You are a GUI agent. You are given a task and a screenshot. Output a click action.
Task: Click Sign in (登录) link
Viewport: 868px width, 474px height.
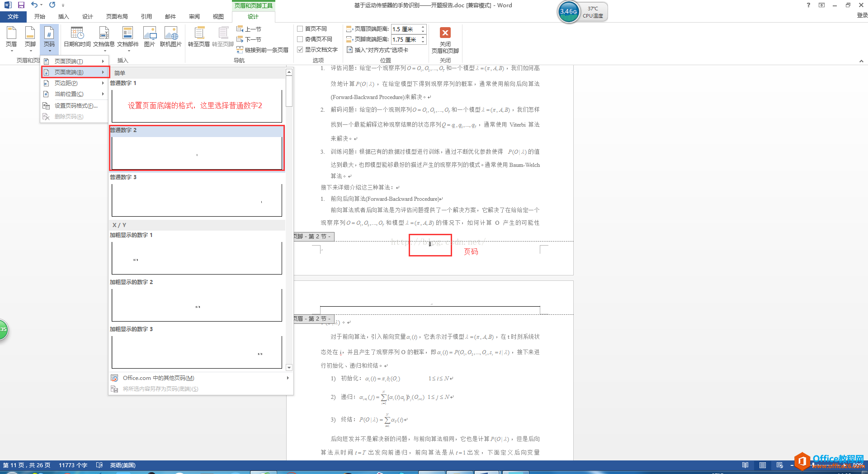click(862, 15)
